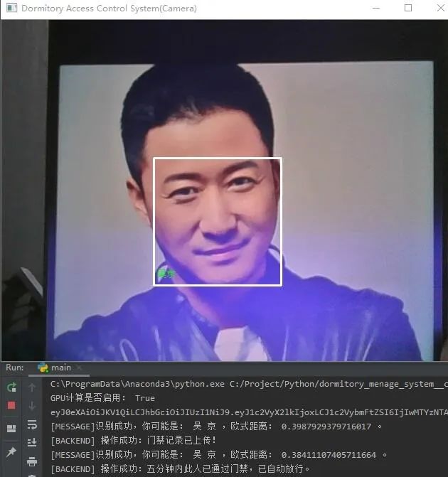Click the python.exe command path line
The width and height of the screenshot is (448, 477).
coord(249,384)
